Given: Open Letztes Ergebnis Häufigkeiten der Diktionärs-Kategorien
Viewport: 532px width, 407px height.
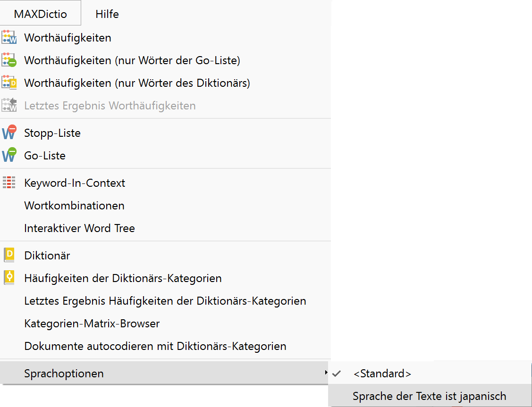Looking at the screenshot, I should 165,301.
